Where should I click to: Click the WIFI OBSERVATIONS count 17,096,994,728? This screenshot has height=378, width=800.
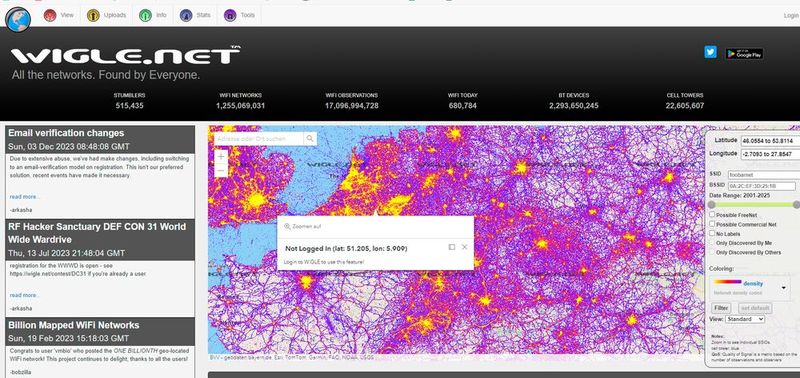(352, 106)
